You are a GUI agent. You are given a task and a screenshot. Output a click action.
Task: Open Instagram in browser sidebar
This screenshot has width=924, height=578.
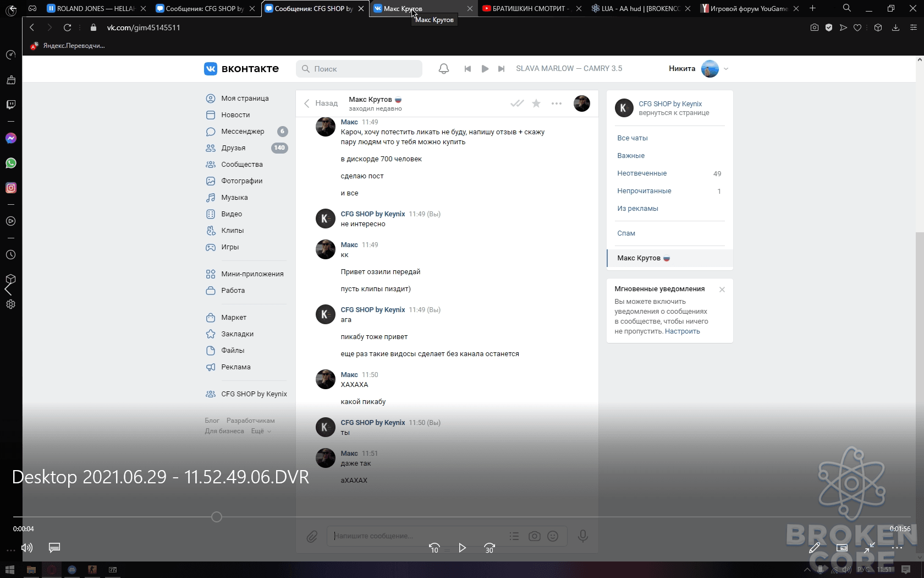(11, 188)
